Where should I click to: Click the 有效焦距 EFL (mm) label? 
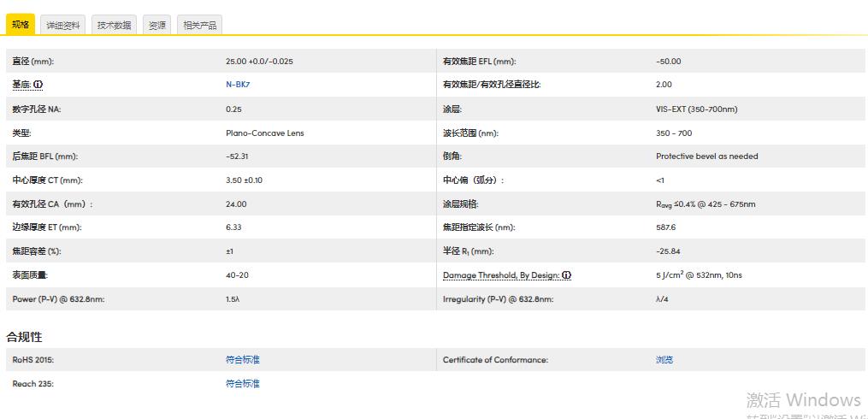(479, 62)
